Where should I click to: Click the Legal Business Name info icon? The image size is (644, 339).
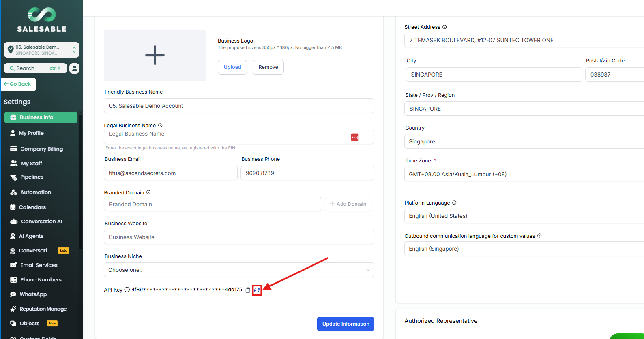click(160, 125)
